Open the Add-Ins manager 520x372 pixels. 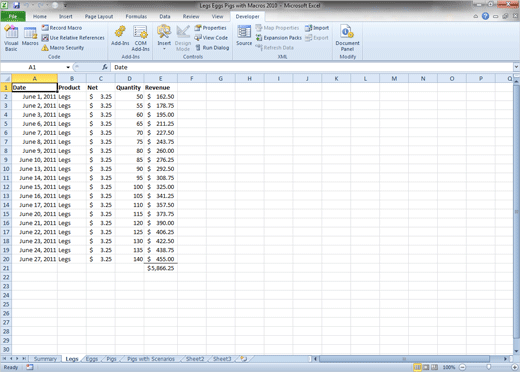[120, 36]
